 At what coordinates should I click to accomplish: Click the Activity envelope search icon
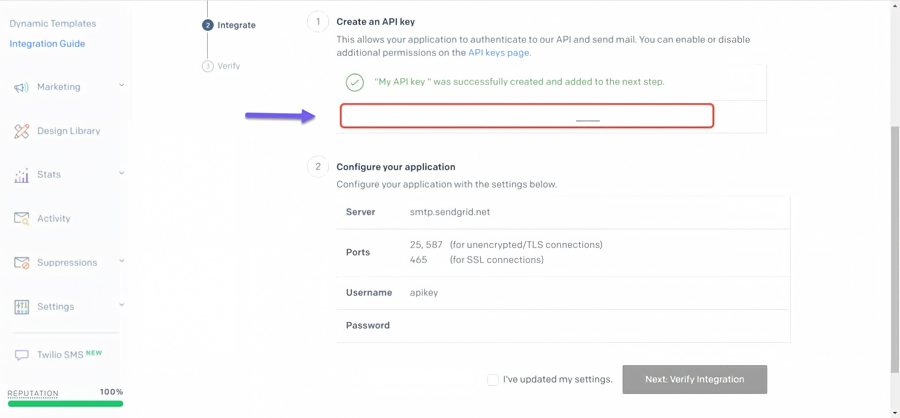point(21,219)
